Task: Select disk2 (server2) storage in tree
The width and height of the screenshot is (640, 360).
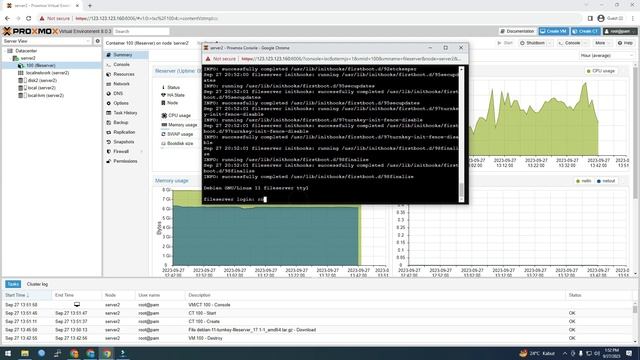Action: (x=42, y=80)
